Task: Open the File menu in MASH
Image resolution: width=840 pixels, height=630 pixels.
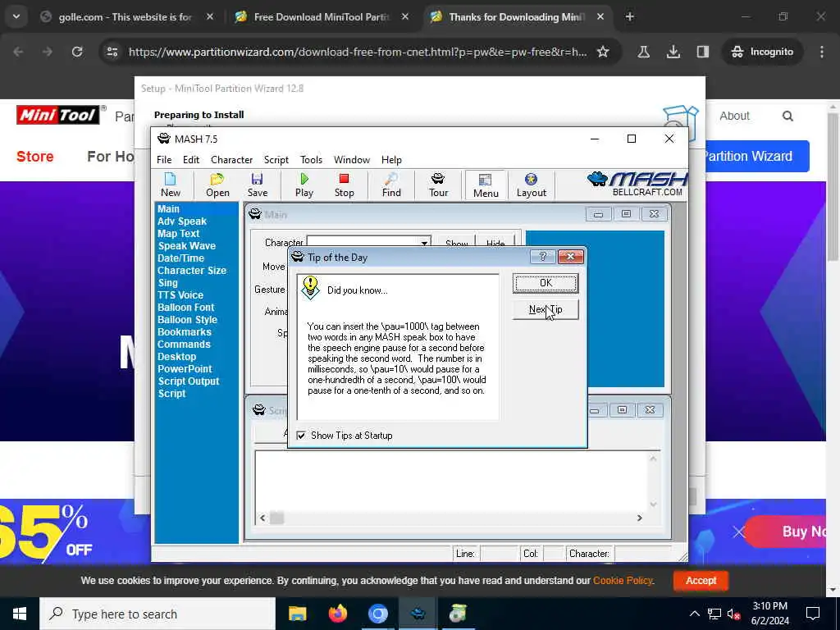Action: click(x=164, y=160)
